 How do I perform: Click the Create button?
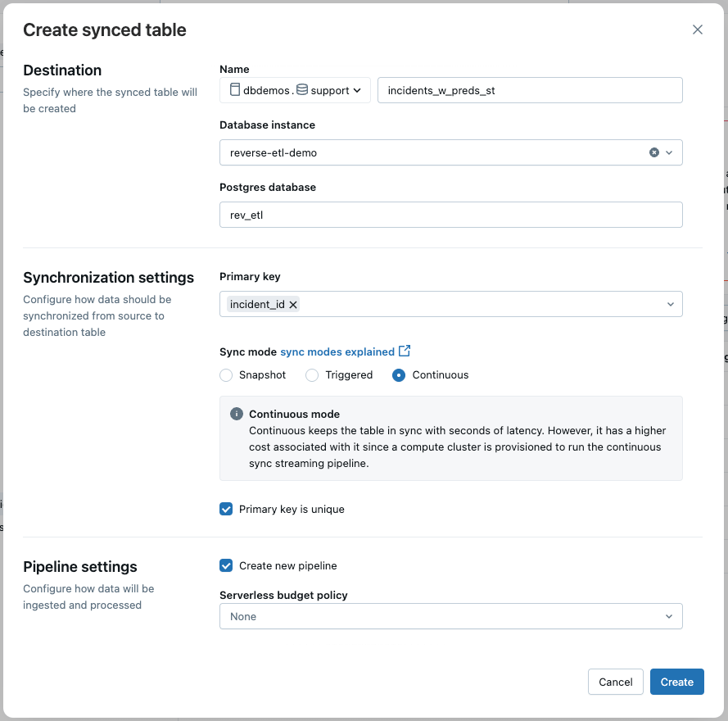click(676, 682)
